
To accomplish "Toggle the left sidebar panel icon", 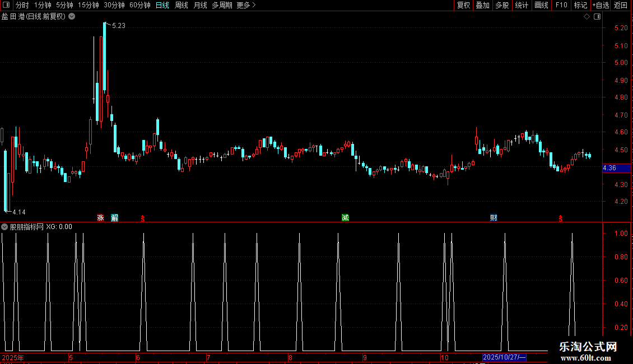I will [x=6, y=5].
